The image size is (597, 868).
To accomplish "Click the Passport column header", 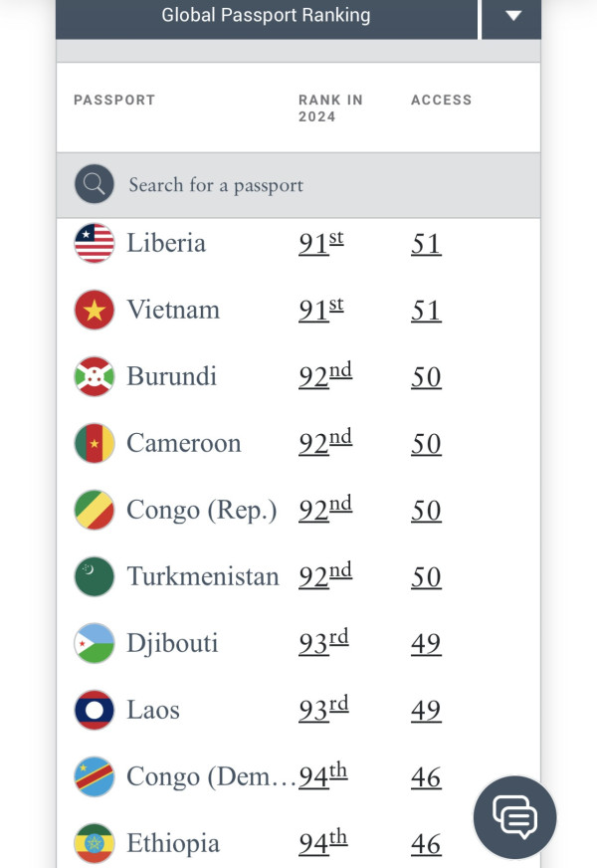I will click(114, 100).
